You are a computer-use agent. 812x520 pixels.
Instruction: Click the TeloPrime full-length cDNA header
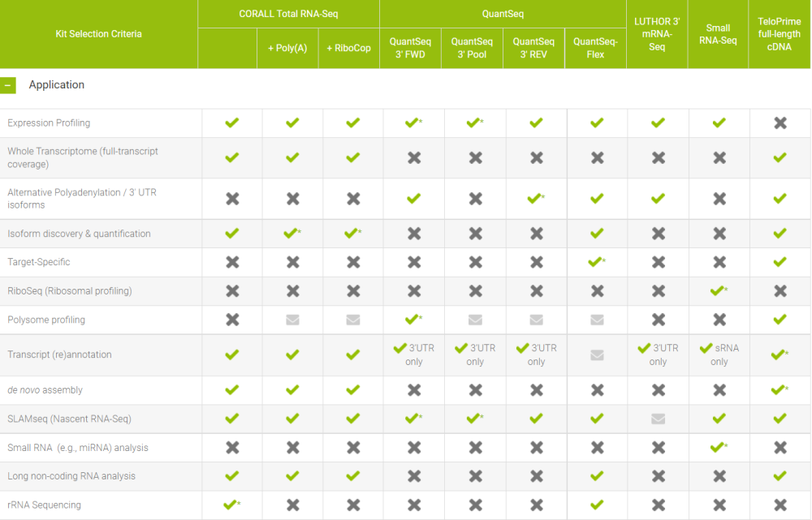point(780,34)
